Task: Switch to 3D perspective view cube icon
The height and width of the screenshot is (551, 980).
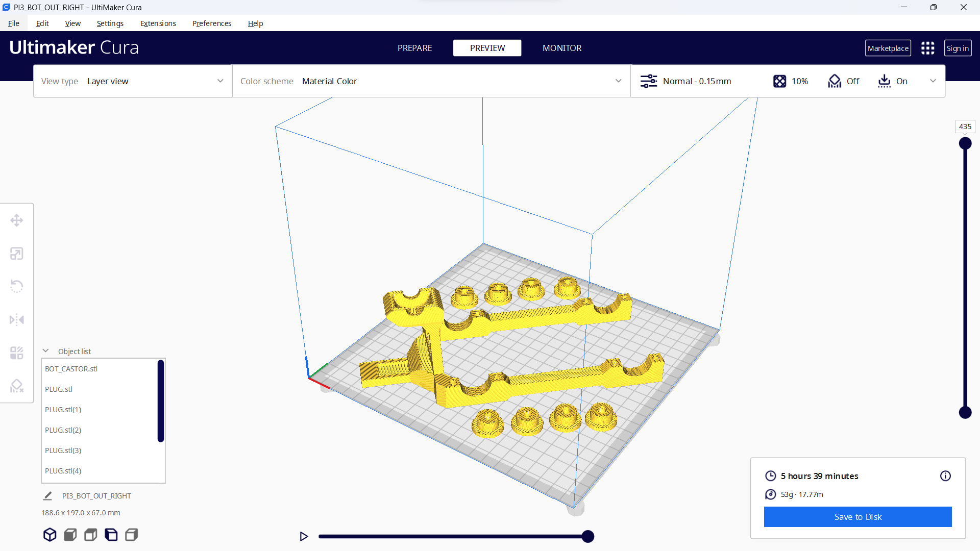Action: tap(50, 535)
